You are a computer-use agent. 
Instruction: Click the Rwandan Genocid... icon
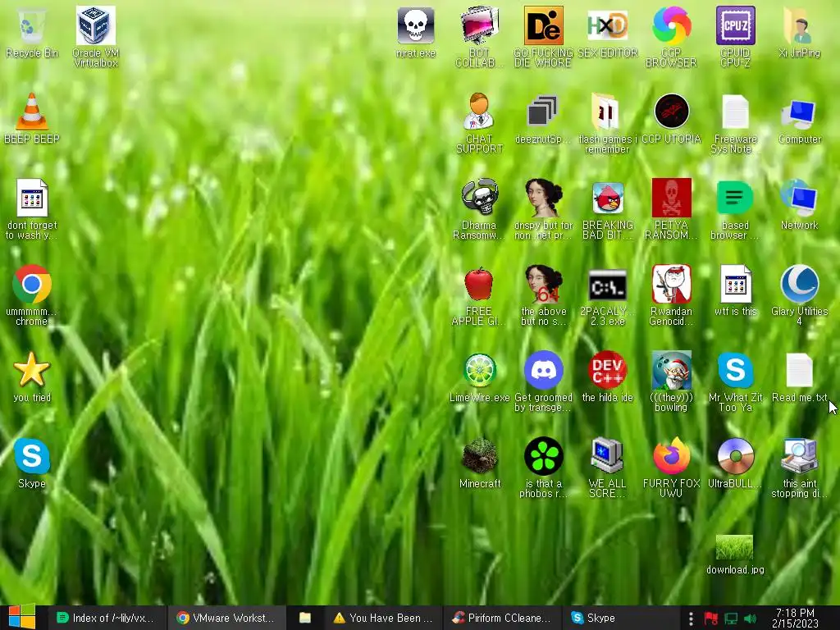pyautogui.click(x=671, y=284)
